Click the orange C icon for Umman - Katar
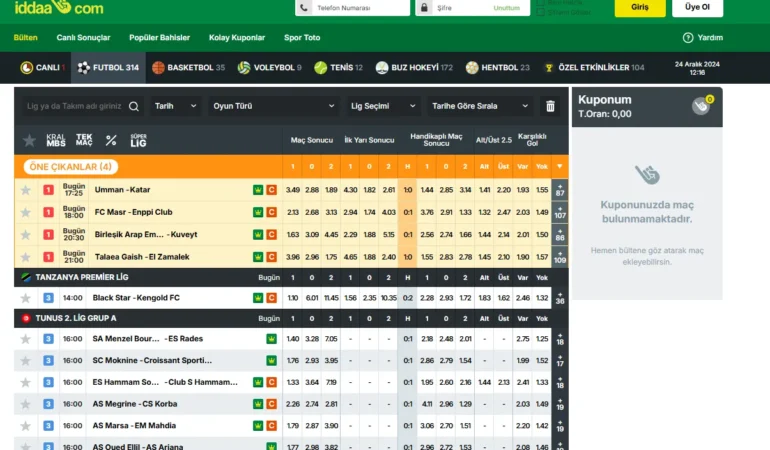 (x=272, y=190)
